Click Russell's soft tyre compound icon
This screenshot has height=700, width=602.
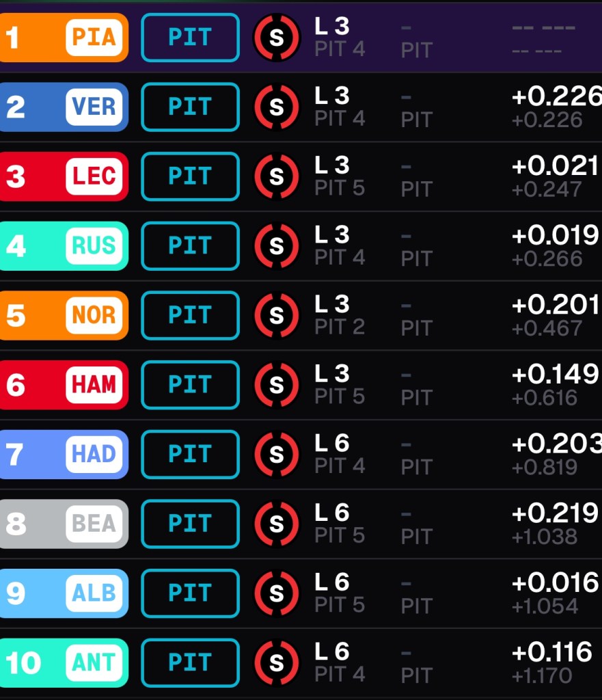click(x=277, y=246)
